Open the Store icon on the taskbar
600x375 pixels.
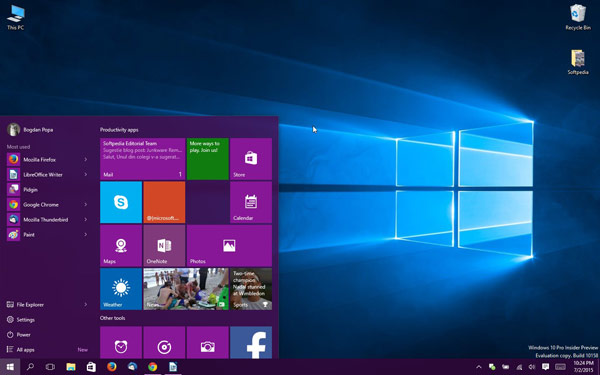click(91, 367)
